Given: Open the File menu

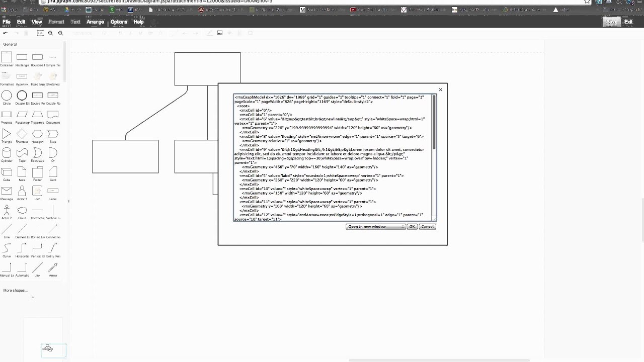Looking at the screenshot, I should [x=7, y=22].
